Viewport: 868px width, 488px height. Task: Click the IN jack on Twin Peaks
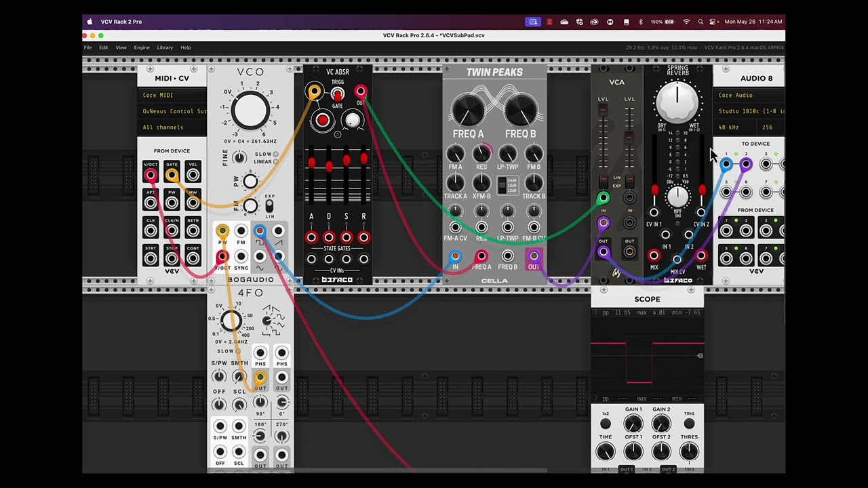pos(455,256)
